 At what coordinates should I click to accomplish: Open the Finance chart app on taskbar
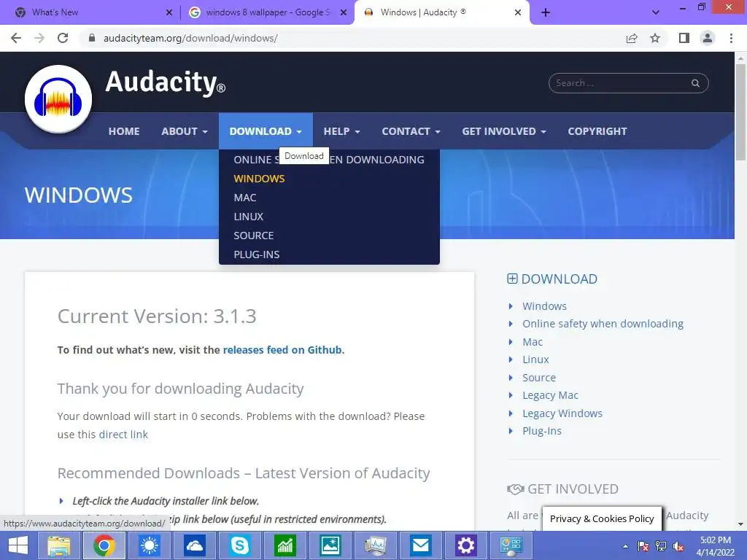click(285, 545)
